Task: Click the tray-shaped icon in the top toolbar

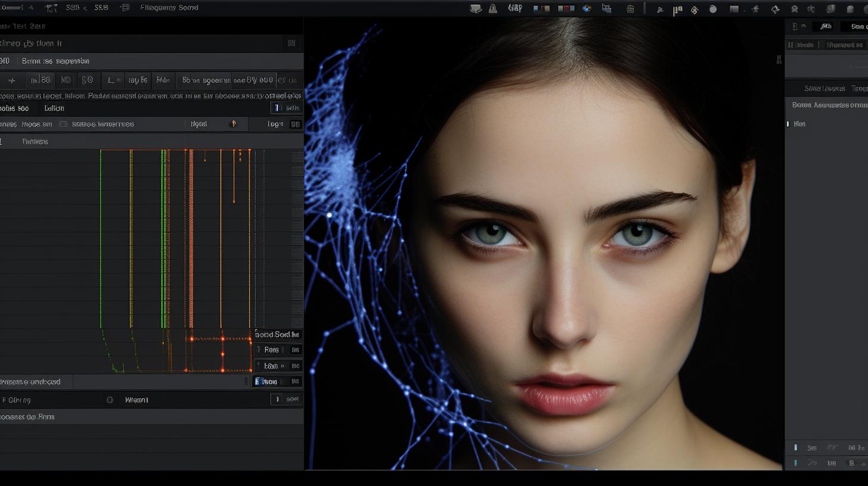Action: (x=476, y=8)
